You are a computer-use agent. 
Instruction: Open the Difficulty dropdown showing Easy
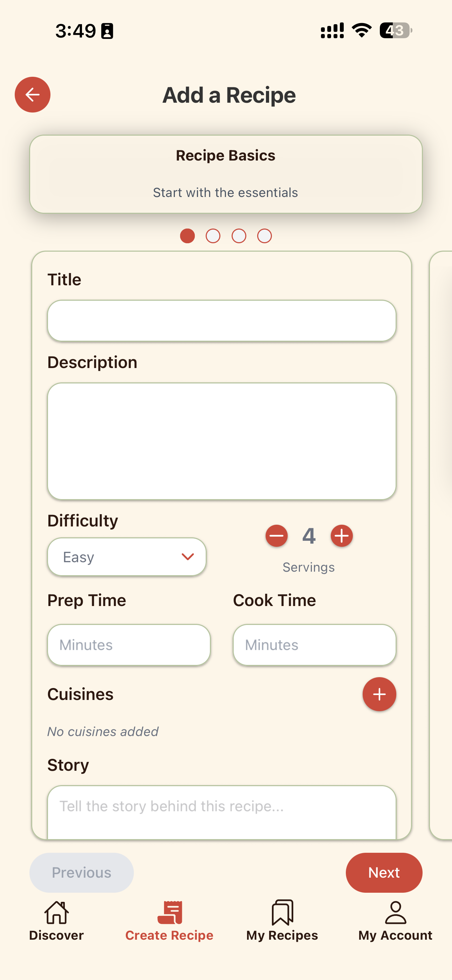point(127,557)
